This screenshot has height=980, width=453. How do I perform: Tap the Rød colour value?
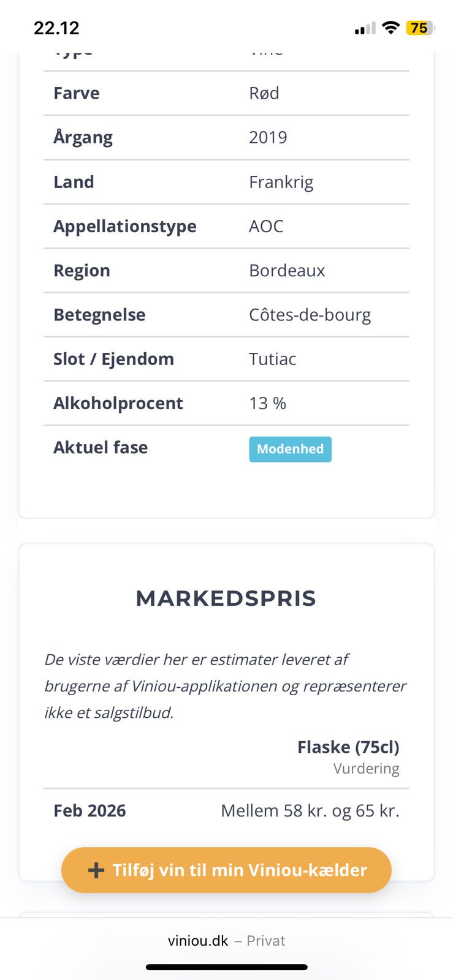pyautogui.click(x=264, y=93)
